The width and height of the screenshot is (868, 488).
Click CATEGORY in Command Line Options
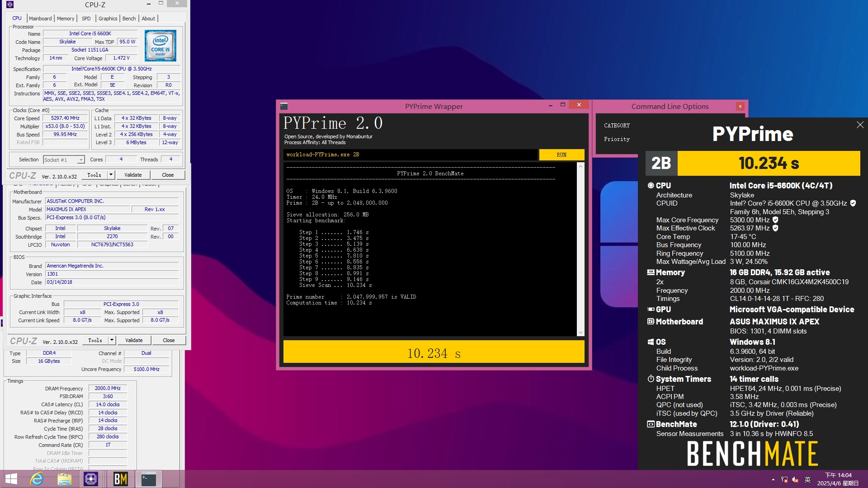[x=617, y=126]
